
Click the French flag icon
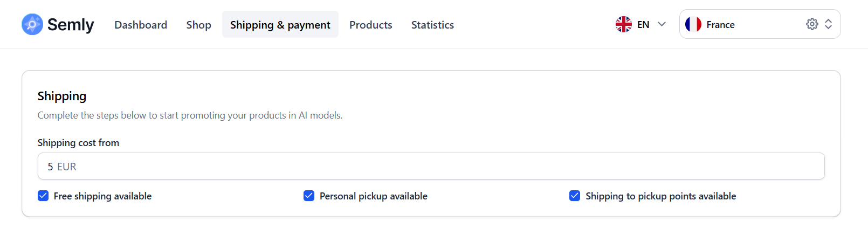693,24
